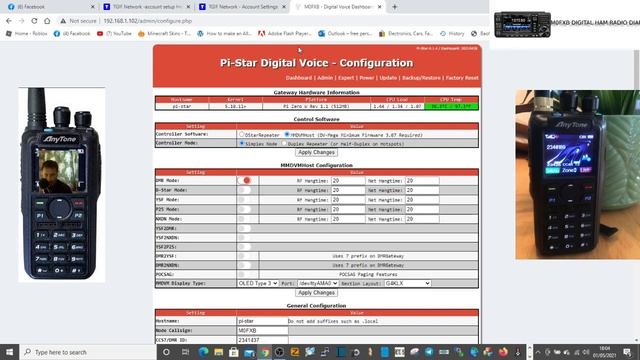This screenshot has height=360, width=640.
Task: Apply Changes under MMDVMHost Configuration
Action: click(x=316, y=293)
